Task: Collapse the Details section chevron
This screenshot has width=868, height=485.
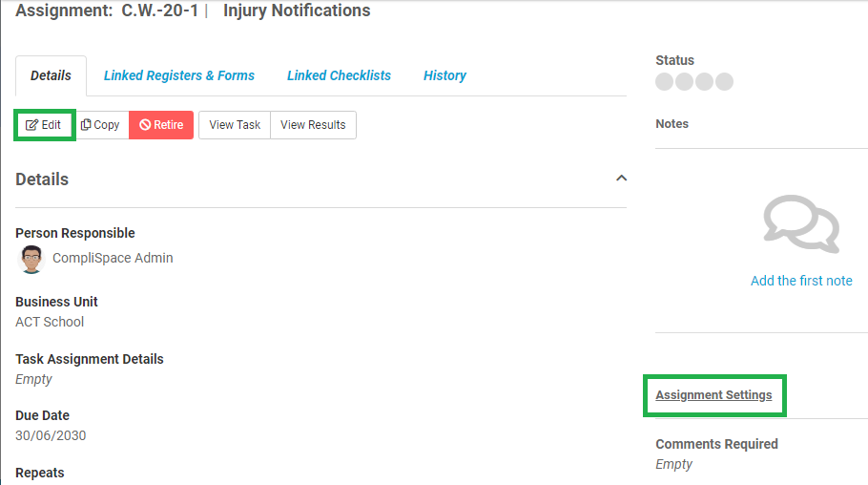Action: click(x=621, y=178)
